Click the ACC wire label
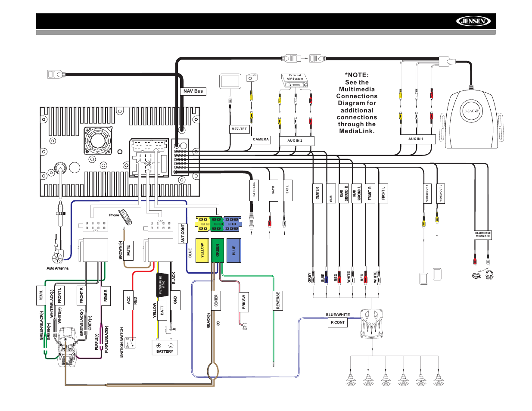The height and width of the screenshot is (411, 532). [x=128, y=300]
